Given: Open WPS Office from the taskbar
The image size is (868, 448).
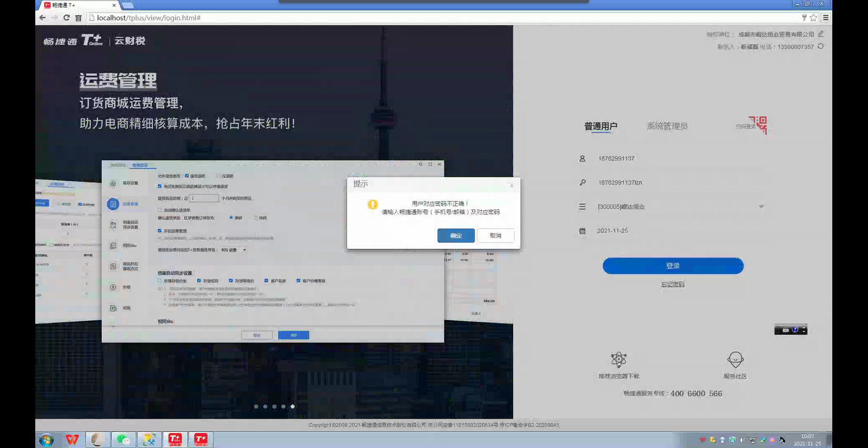Looking at the screenshot, I should pos(72,439).
